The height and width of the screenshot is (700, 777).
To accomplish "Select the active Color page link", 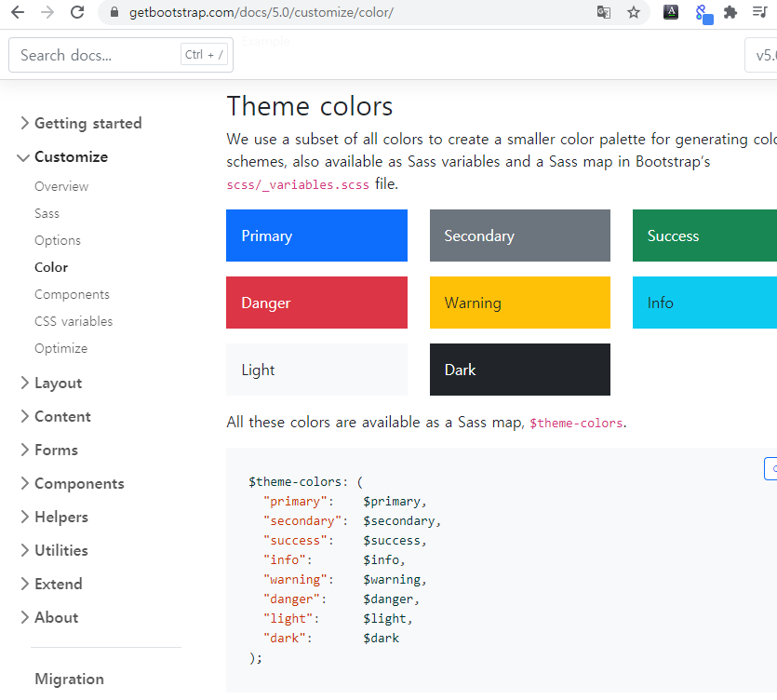I will [x=51, y=268].
